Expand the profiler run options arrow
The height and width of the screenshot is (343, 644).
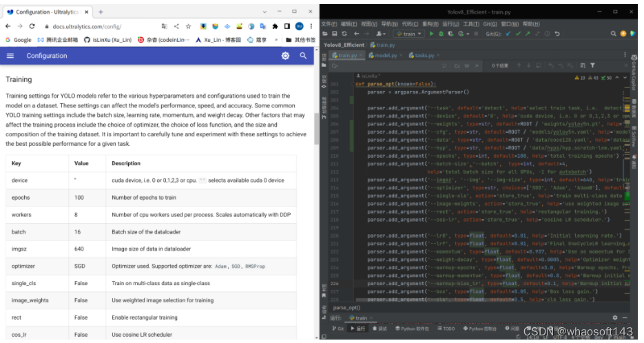click(468, 34)
